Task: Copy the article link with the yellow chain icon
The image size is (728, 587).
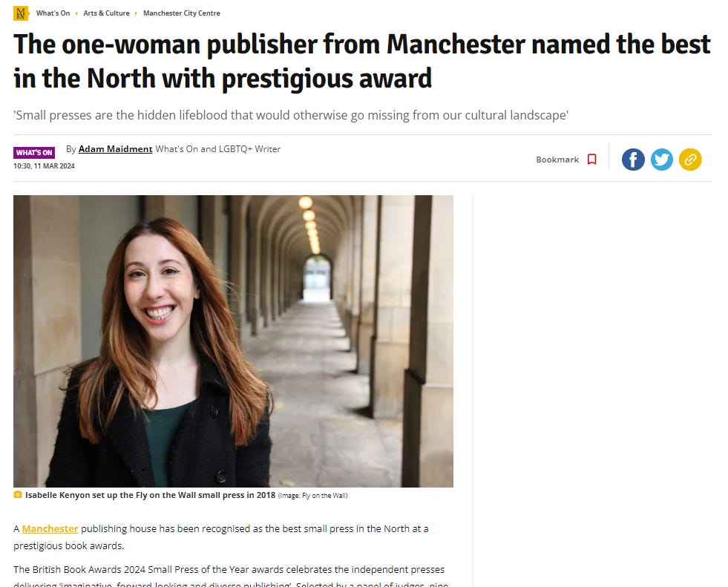Action: point(690,160)
